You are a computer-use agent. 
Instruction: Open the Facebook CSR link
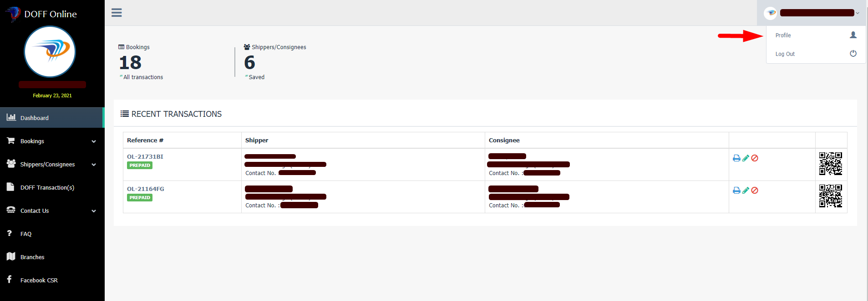coord(39,281)
